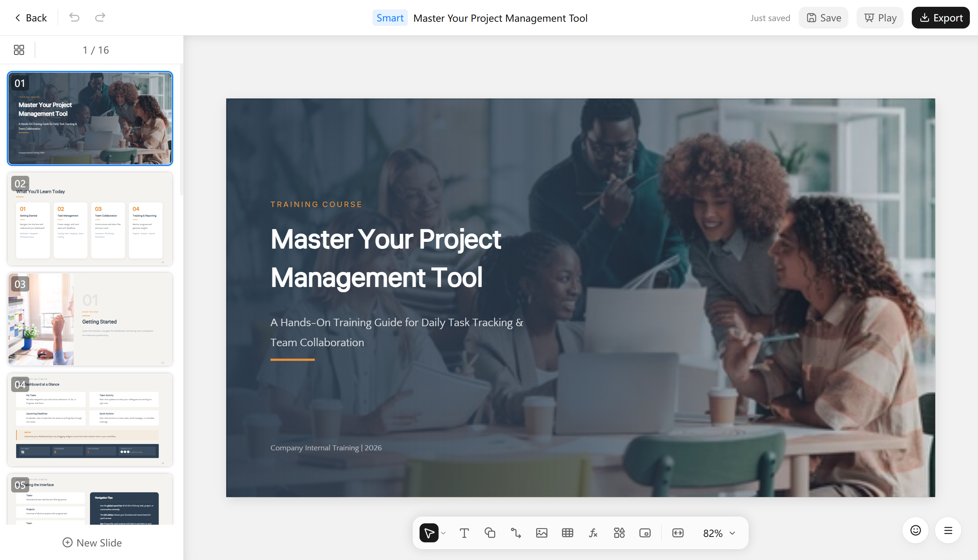The image size is (978, 560).
Task: Select the Shape tool
Action: click(490, 533)
